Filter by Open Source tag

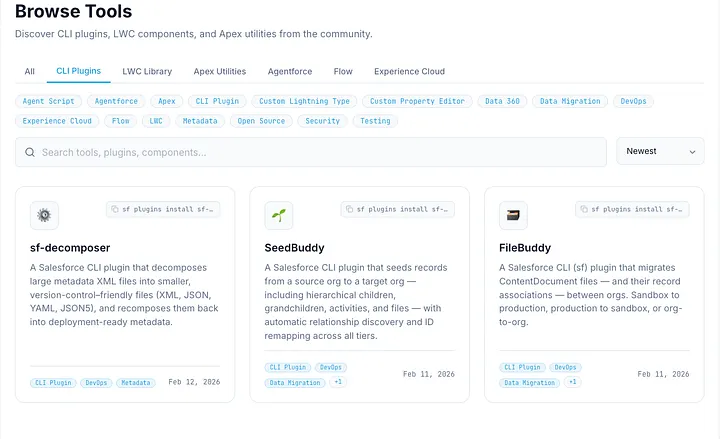click(x=261, y=121)
